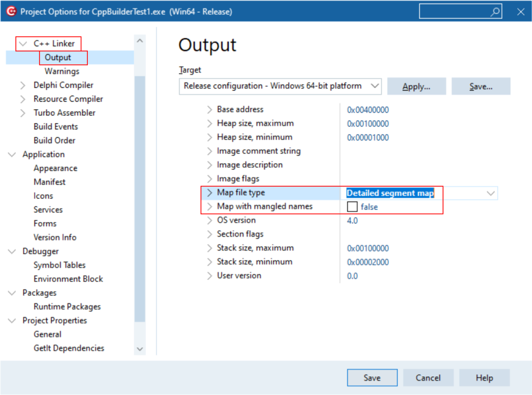Open the Warnings page under C++ Linker
The width and height of the screenshot is (532, 395).
(62, 71)
